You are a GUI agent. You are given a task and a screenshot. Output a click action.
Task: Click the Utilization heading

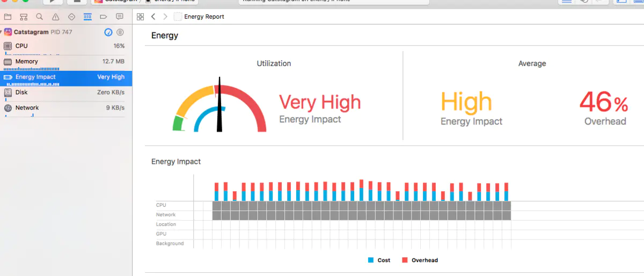click(x=274, y=63)
